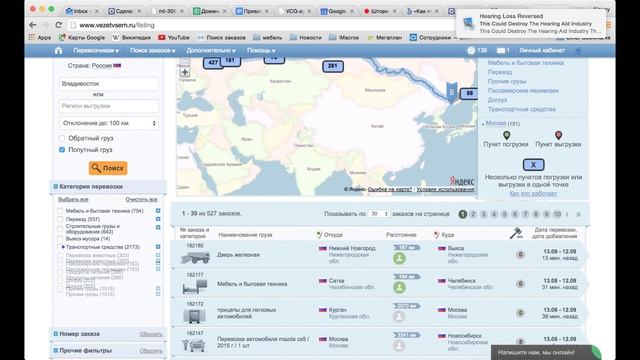Expand subcategories of Мебель и бытовая техника

click(x=158, y=211)
